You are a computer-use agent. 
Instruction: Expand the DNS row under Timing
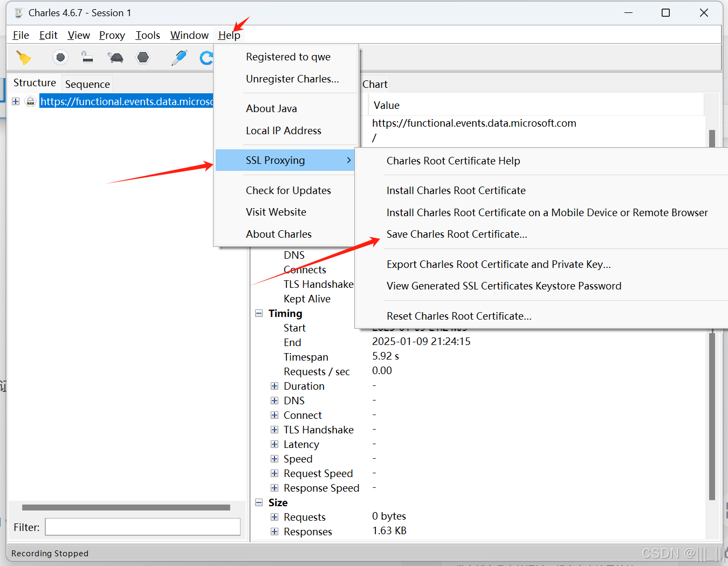point(274,401)
